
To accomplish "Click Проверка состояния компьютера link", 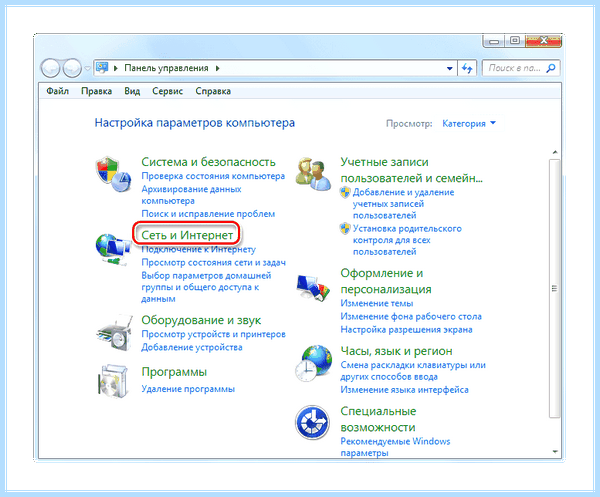I will click(213, 176).
